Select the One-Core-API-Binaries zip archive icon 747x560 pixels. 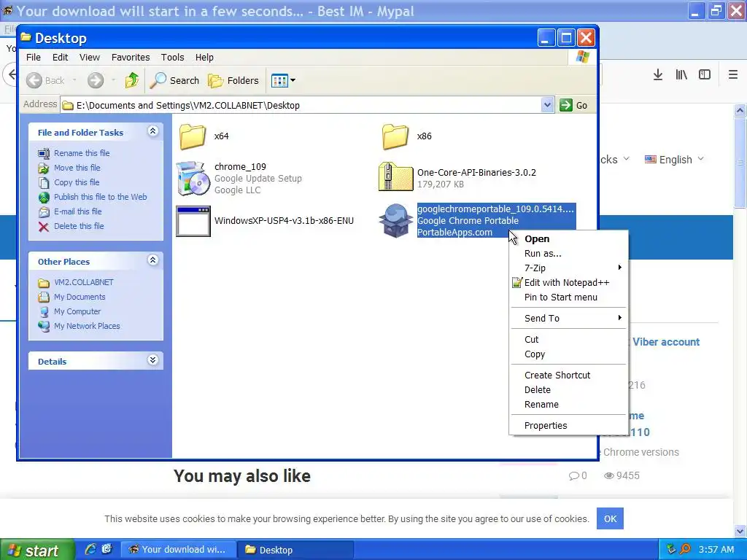coord(396,176)
